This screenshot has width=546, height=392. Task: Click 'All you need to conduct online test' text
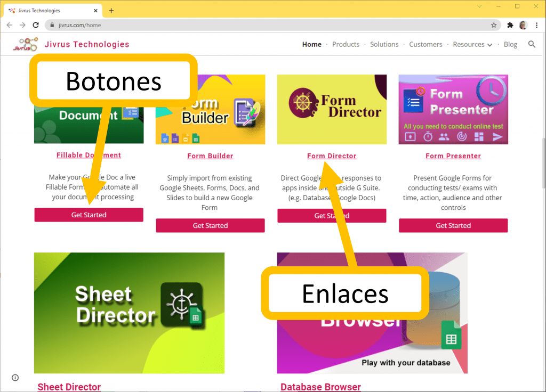(x=453, y=126)
